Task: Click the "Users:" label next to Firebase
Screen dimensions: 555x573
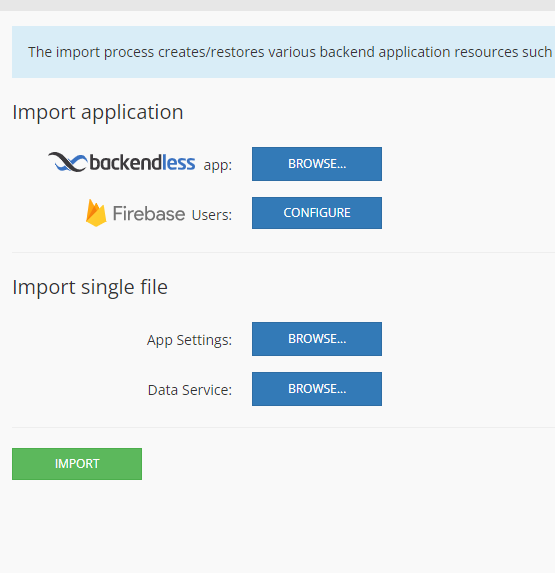Action: coord(212,215)
